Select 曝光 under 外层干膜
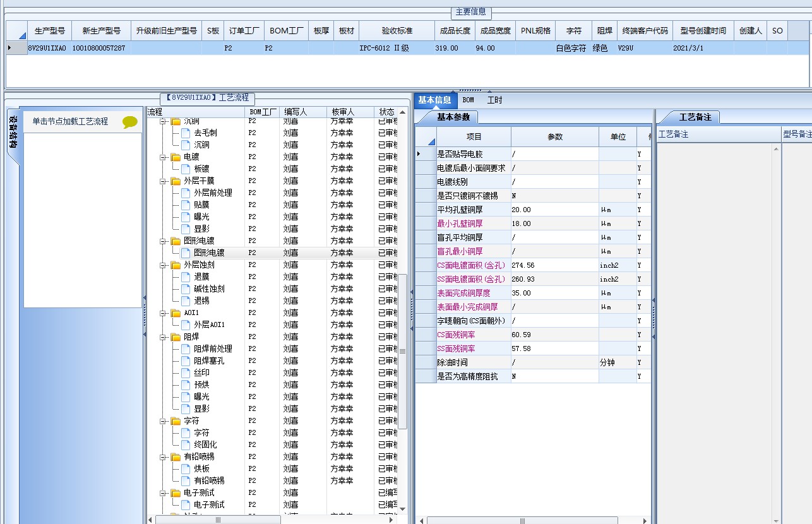 (x=201, y=217)
